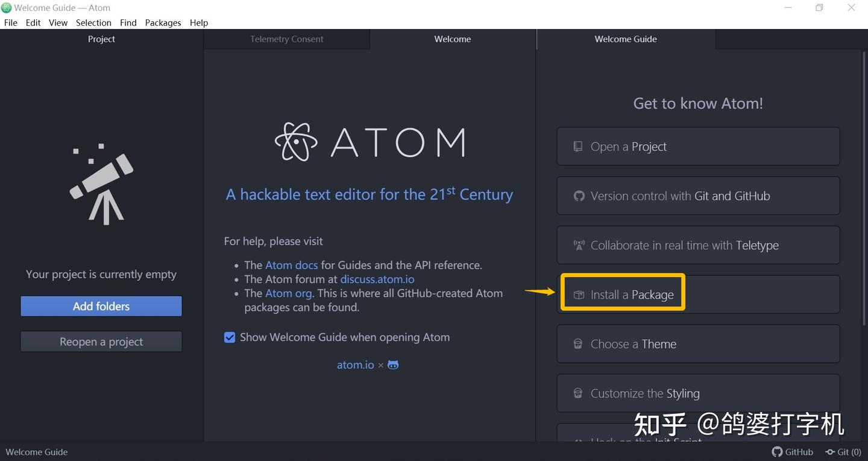The image size is (868, 461).
Task: Open the Packages menu
Action: (163, 22)
